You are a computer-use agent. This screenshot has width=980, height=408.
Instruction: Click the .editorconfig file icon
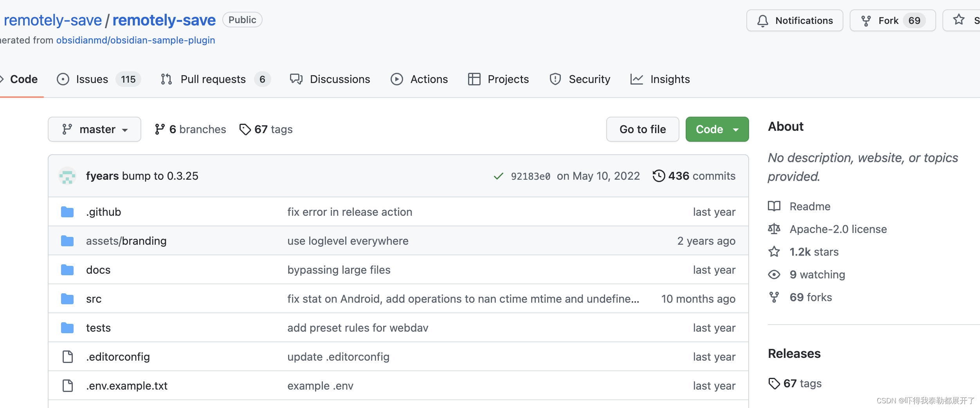point(68,357)
